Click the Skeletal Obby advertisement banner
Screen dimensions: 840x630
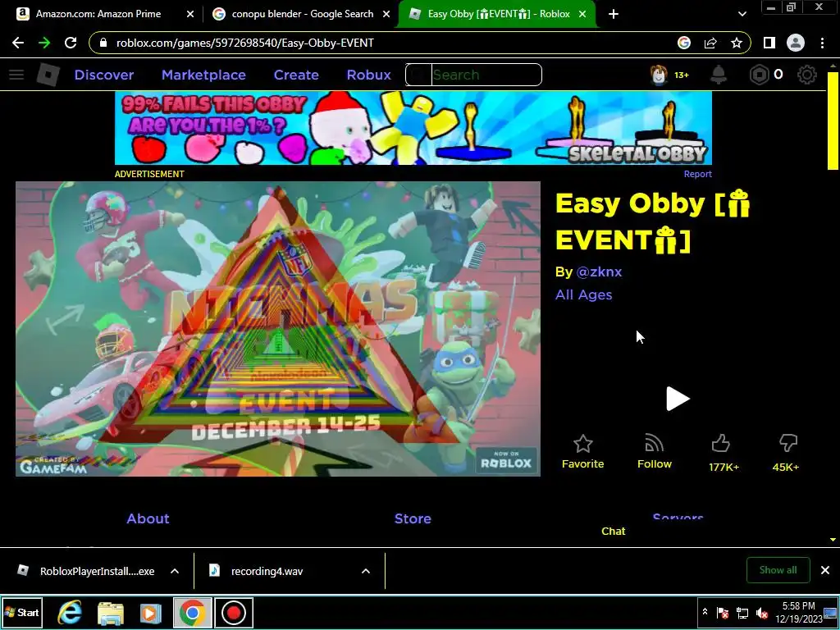pyautogui.click(x=413, y=128)
